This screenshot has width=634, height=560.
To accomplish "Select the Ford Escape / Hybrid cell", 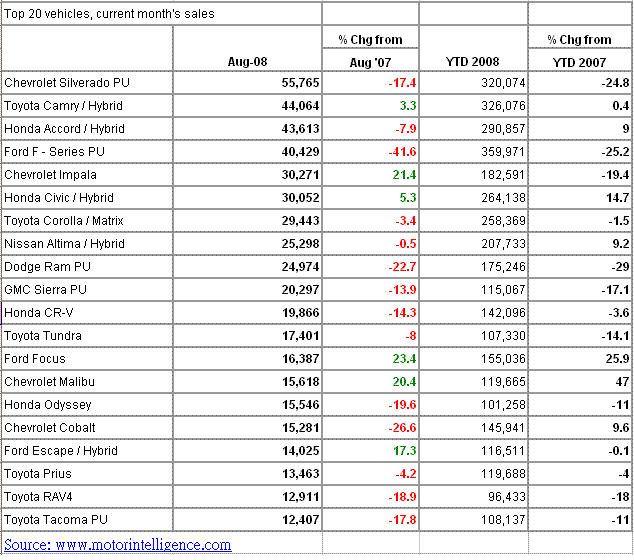I will (87, 451).
